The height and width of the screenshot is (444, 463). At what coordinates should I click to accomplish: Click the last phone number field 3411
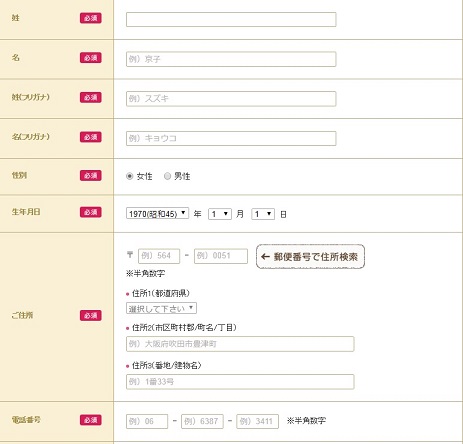coord(257,421)
